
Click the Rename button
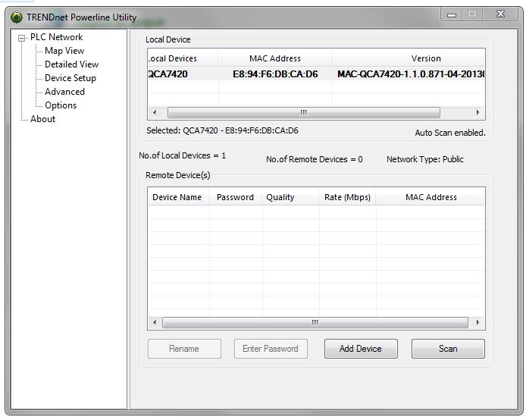184,349
